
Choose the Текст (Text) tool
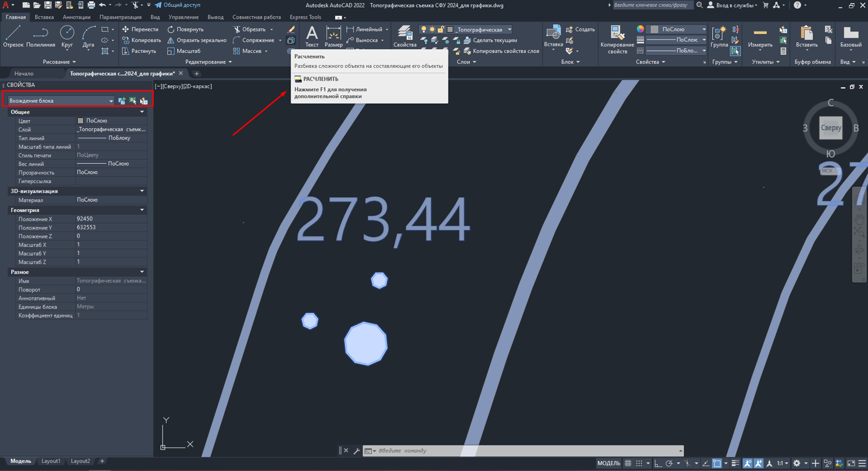312,36
